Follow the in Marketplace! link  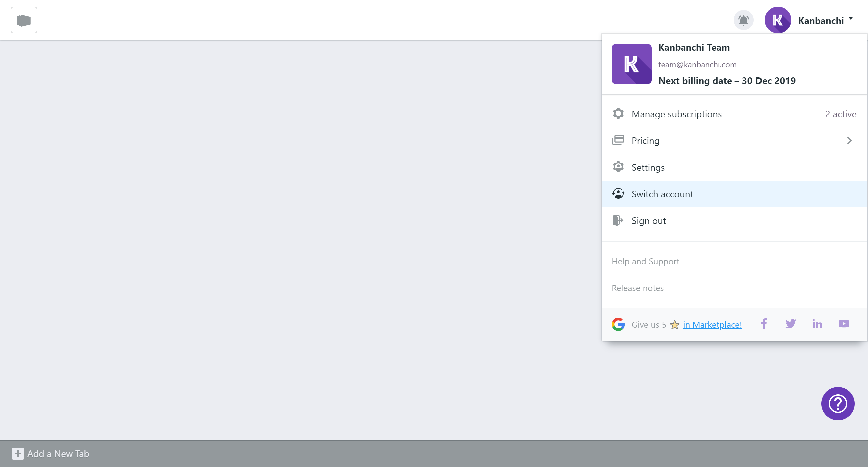[x=712, y=325]
